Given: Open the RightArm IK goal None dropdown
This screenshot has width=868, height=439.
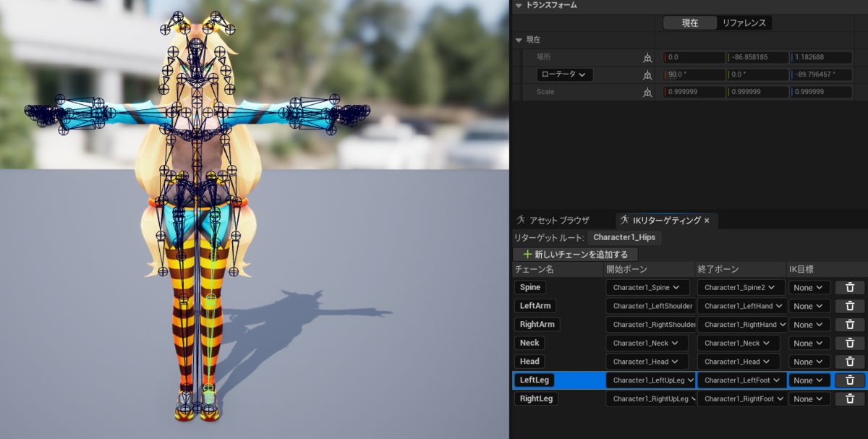Looking at the screenshot, I should tap(809, 324).
